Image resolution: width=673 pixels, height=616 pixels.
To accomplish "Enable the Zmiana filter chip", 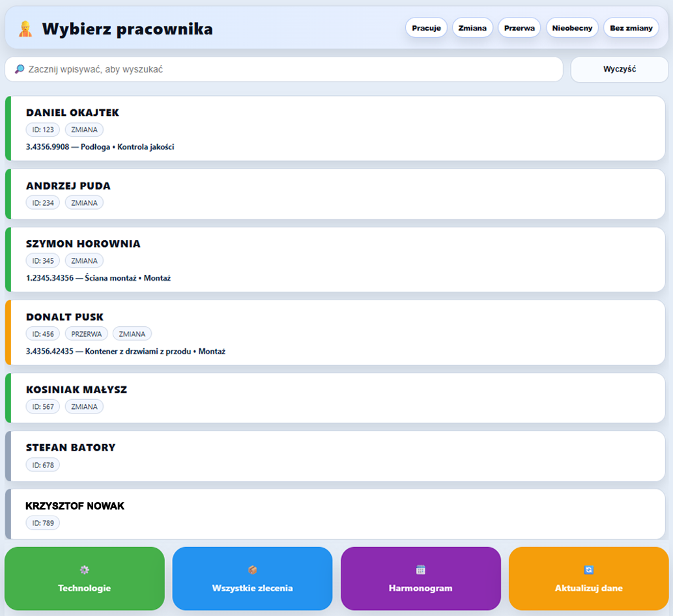I will tap(472, 27).
